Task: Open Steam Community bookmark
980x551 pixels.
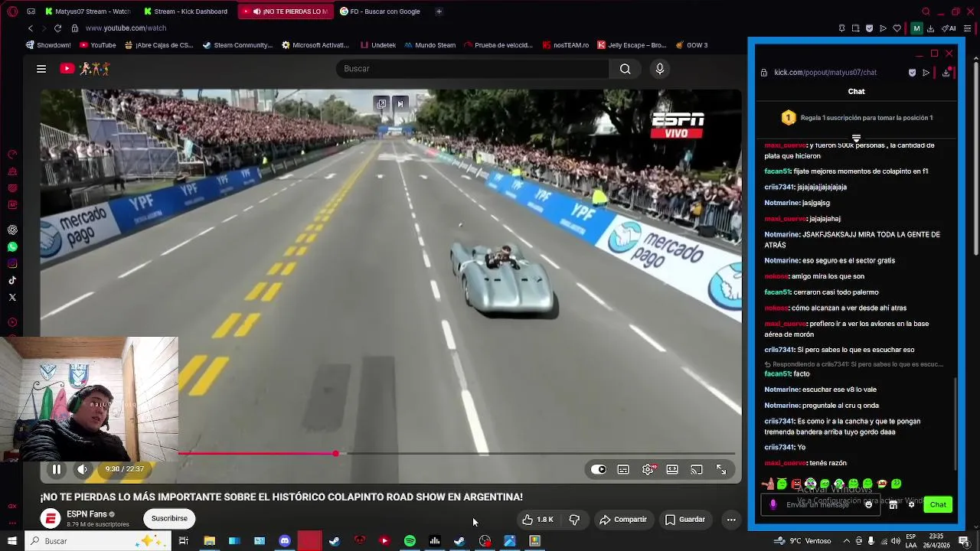Action: [237, 45]
